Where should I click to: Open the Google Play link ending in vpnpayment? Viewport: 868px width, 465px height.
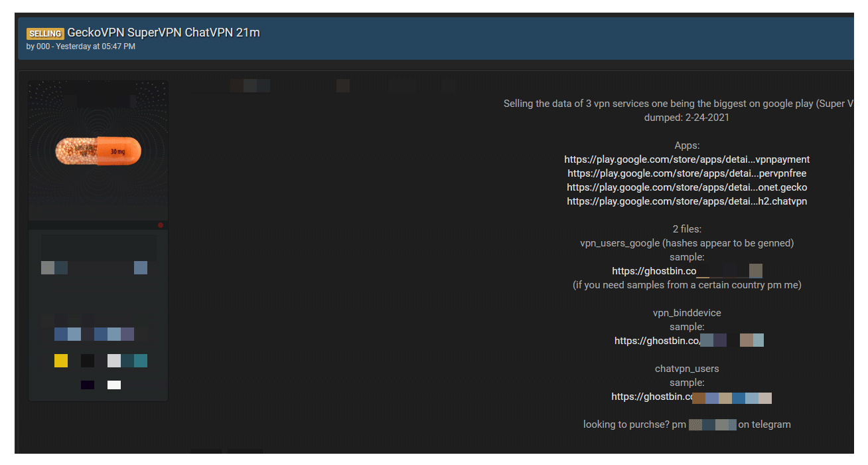tap(687, 159)
